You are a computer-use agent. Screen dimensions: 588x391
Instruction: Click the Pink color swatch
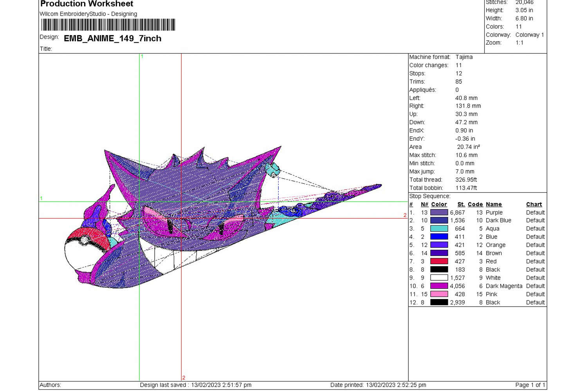(439, 294)
